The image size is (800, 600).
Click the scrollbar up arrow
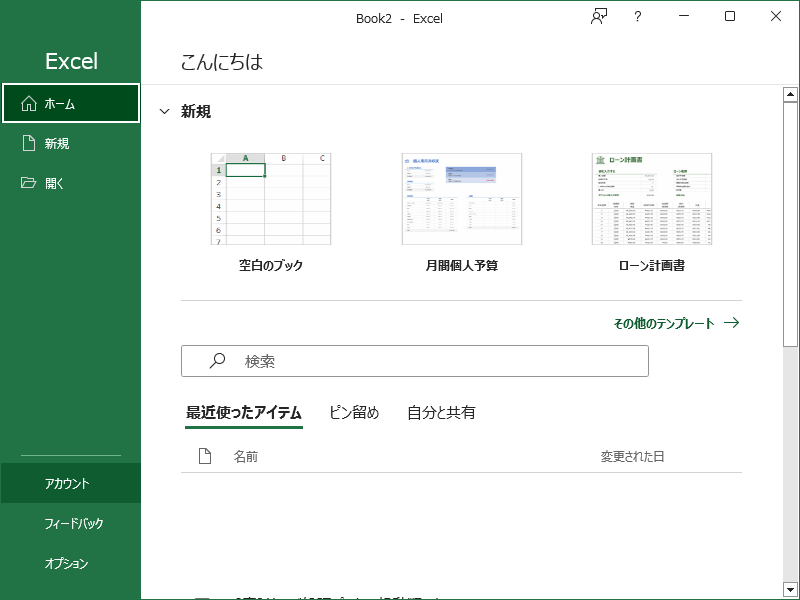tap(790, 94)
